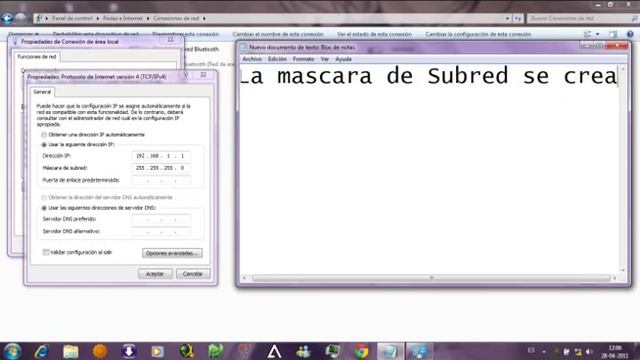Refresh the Conexiones de red address bar
The height and width of the screenshot is (360, 640).
tap(518, 18)
